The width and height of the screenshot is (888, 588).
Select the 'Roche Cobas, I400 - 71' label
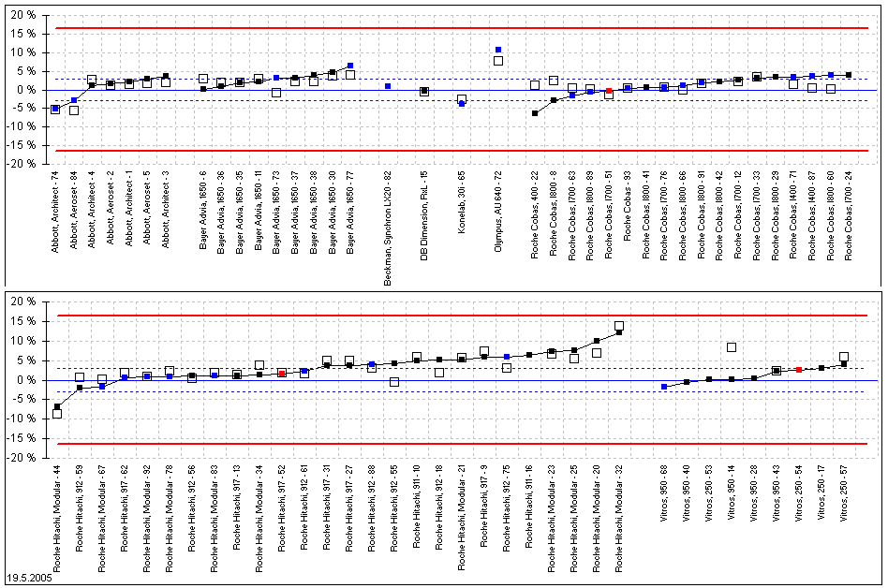pyautogui.click(x=793, y=214)
